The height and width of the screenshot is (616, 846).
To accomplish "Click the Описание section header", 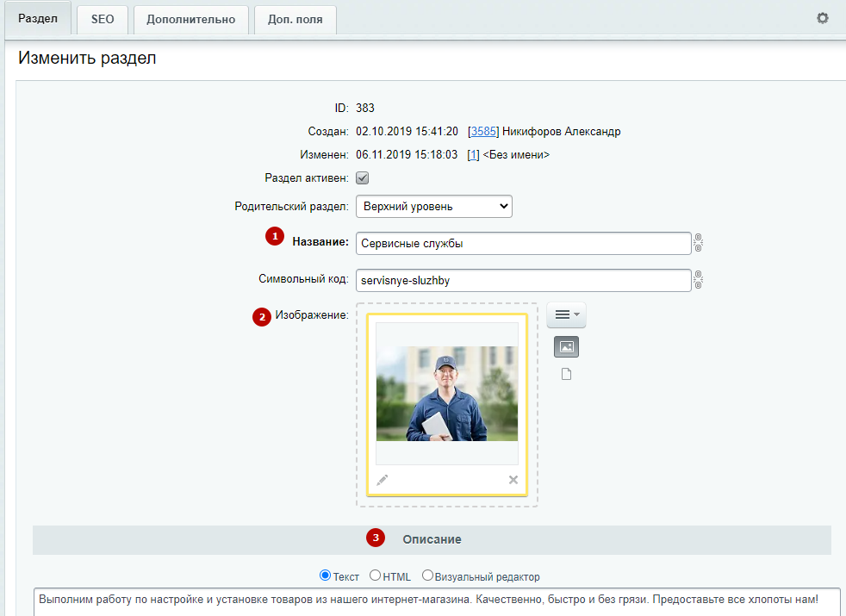I will 432,540.
